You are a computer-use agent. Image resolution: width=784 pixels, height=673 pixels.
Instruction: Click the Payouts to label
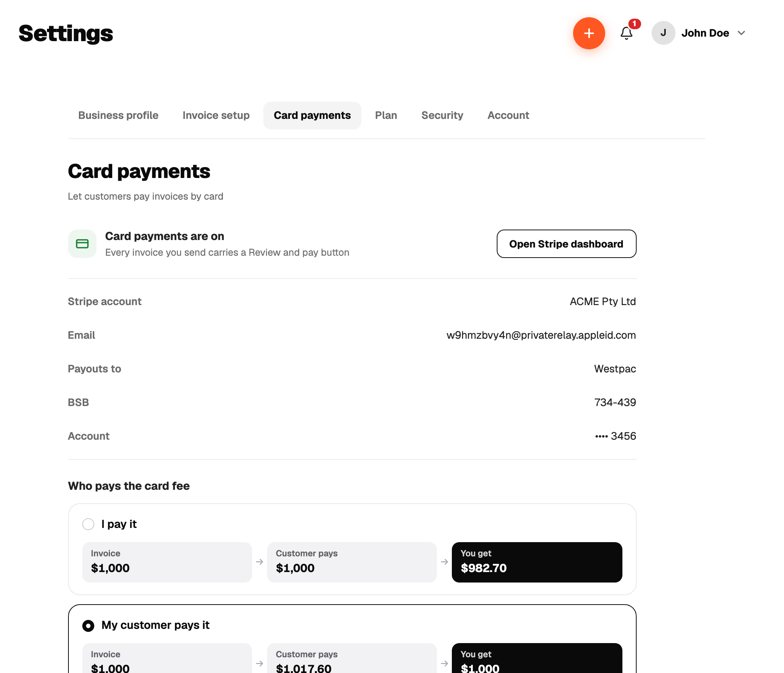(95, 369)
